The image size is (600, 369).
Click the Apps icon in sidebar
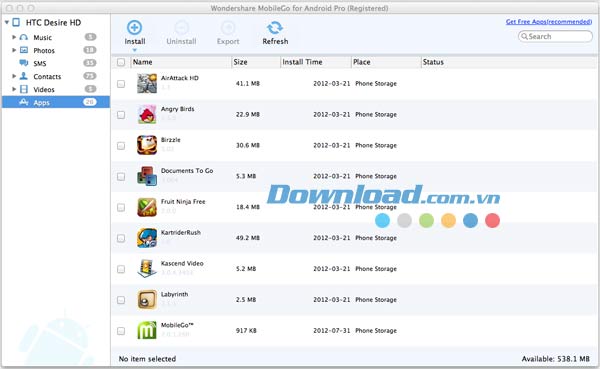24,102
